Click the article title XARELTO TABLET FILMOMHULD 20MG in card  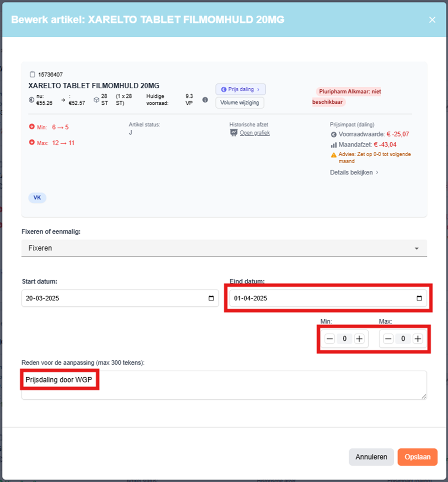94,86
